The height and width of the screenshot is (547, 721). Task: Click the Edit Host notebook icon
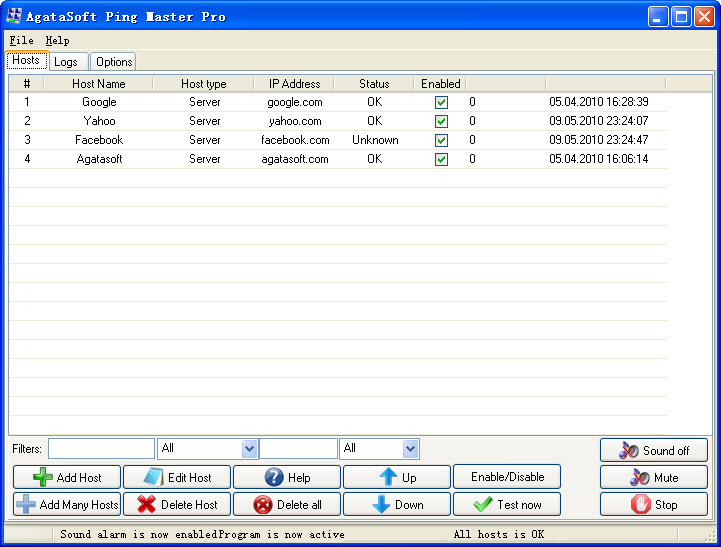click(x=153, y=478)
